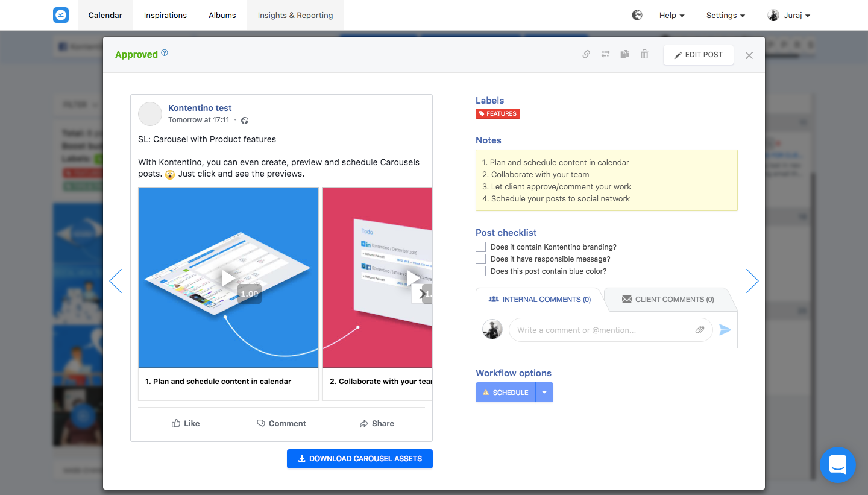The image size is (868, 495).
Task: Click 'SL: Carousel with Product features' text
Action: 207,139
